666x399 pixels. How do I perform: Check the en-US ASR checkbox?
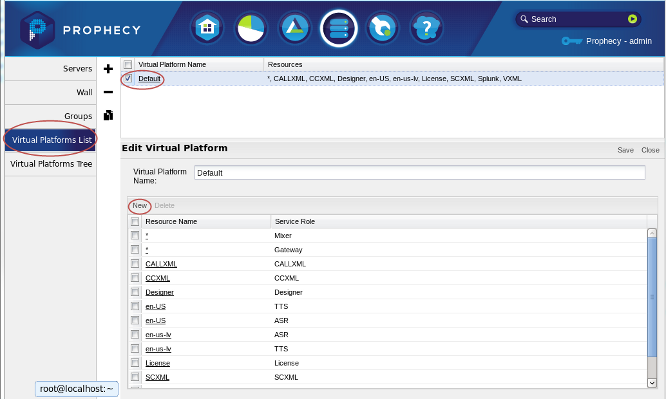(135, 320)
